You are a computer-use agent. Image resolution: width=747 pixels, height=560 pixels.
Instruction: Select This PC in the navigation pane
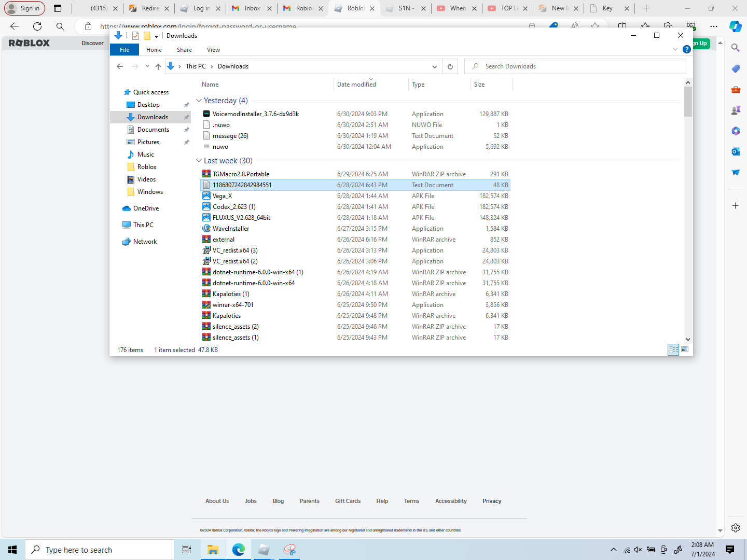pyautogui.click(x=143, y=225)
